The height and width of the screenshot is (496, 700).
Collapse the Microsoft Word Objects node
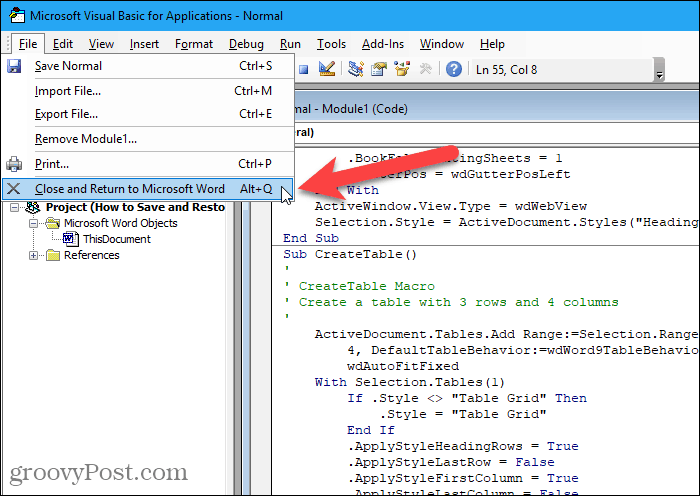33,223
